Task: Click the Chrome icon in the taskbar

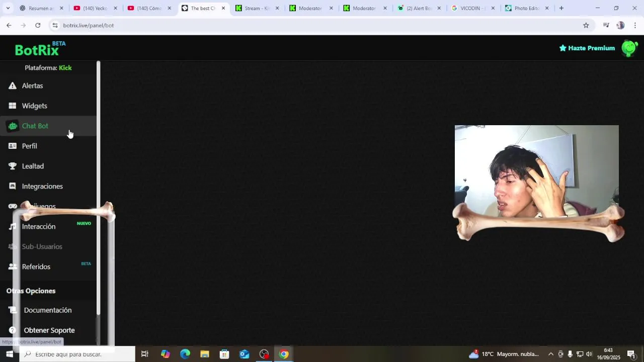Action: 284,354
